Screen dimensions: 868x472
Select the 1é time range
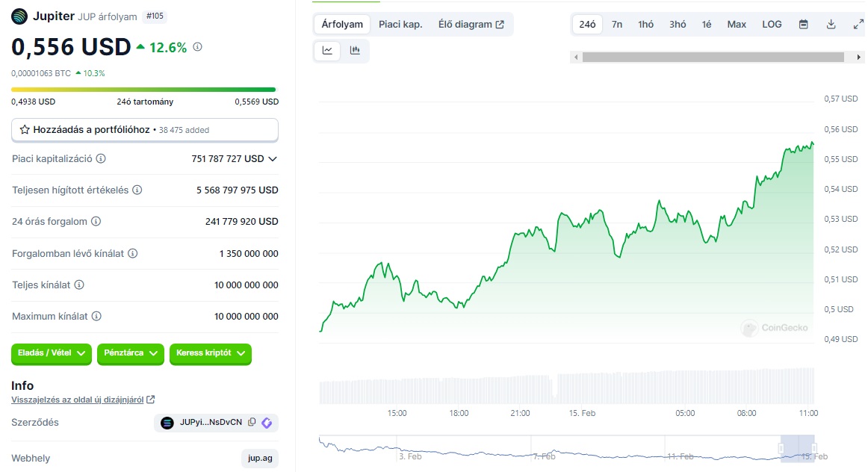(x=707, y=25)
